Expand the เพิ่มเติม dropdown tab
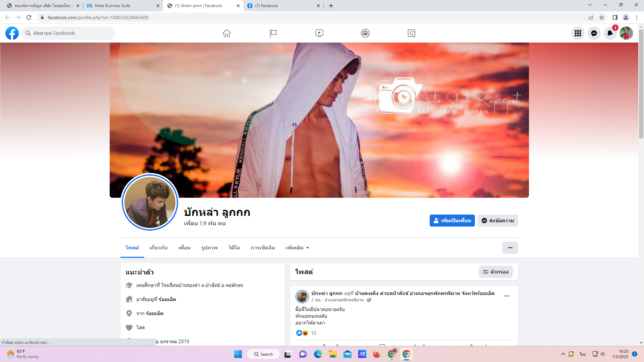This screenshot has height=362, width=644. click(297, 248)
